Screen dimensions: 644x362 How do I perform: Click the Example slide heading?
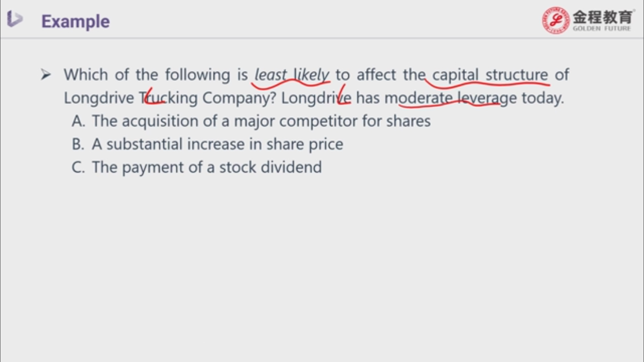76,21
